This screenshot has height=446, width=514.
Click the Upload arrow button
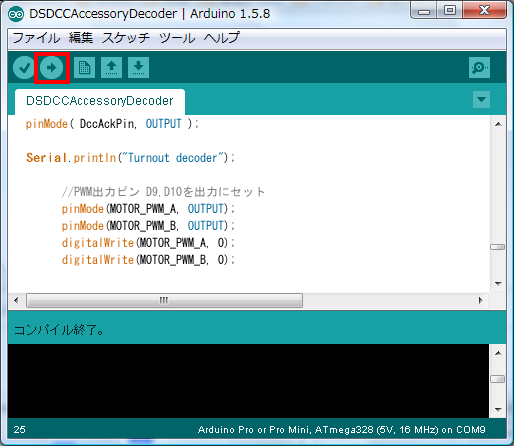51,68
